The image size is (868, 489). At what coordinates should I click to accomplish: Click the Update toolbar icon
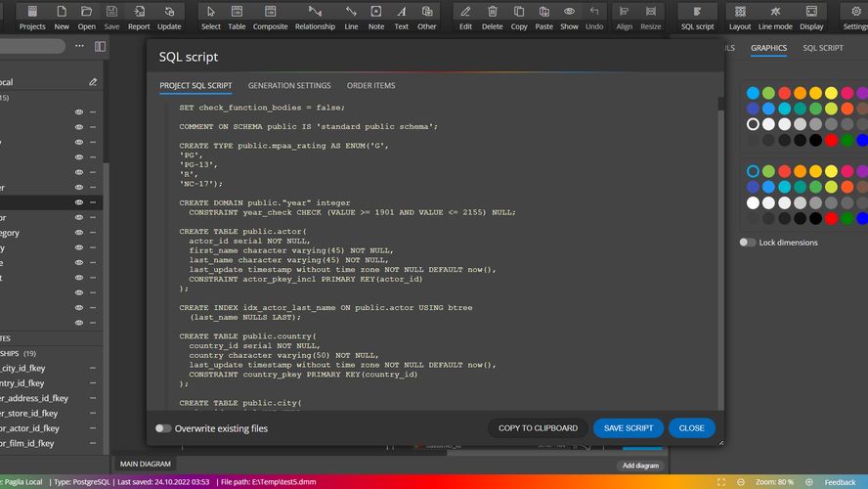(x=169, y=18)
